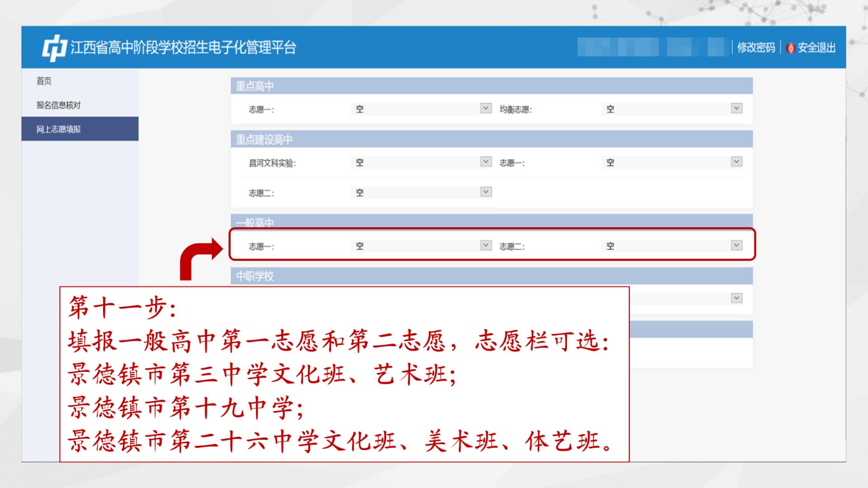Open 修改密码 in the top bar

point(756,48)
